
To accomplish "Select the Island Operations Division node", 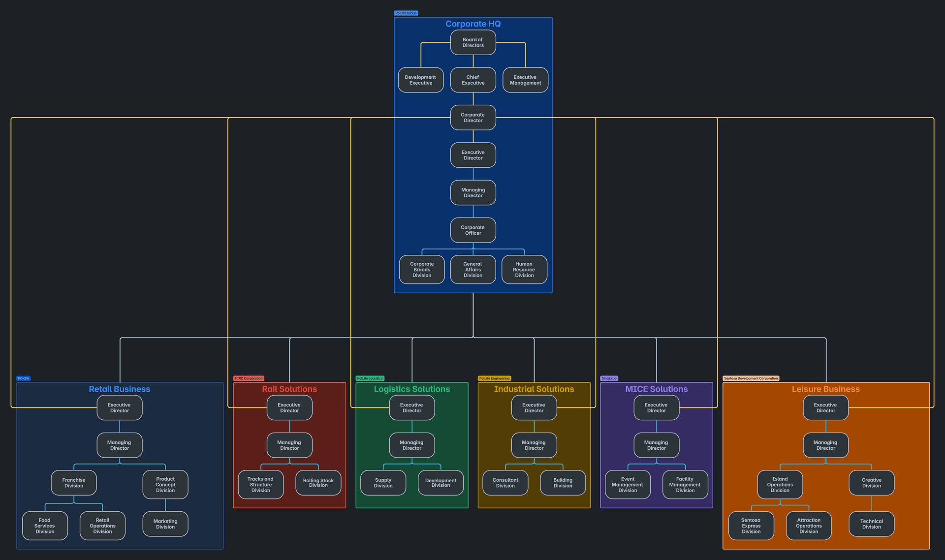I will click(780, 485).
